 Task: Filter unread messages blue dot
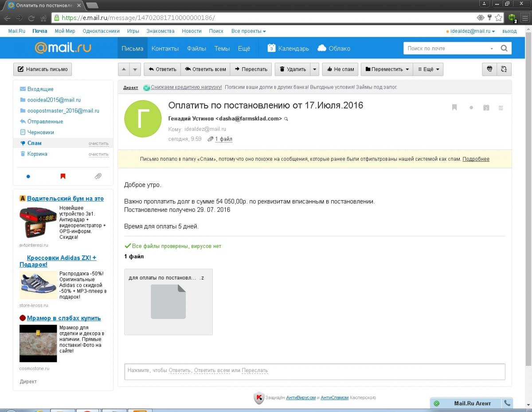coord(28,176)
